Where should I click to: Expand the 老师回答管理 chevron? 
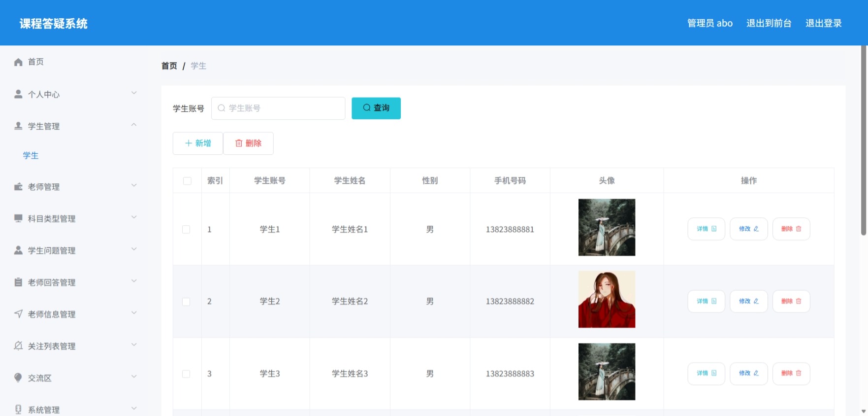tap(134, 281)
